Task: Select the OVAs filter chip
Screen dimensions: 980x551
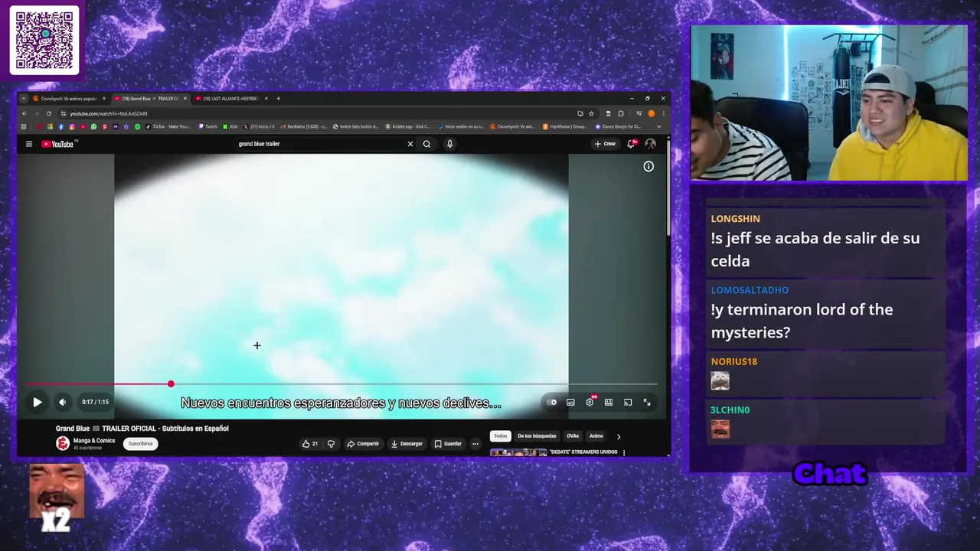Action: click(x=573, y=436)
